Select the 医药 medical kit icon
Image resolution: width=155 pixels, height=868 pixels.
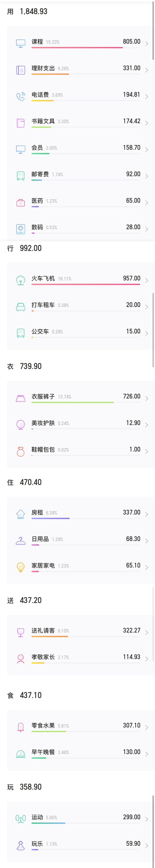(x=20, y=203)
